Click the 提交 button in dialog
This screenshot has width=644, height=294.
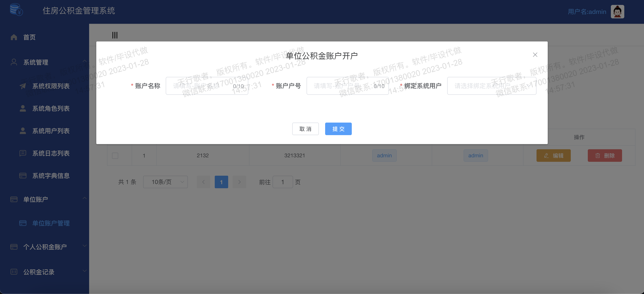338,129
